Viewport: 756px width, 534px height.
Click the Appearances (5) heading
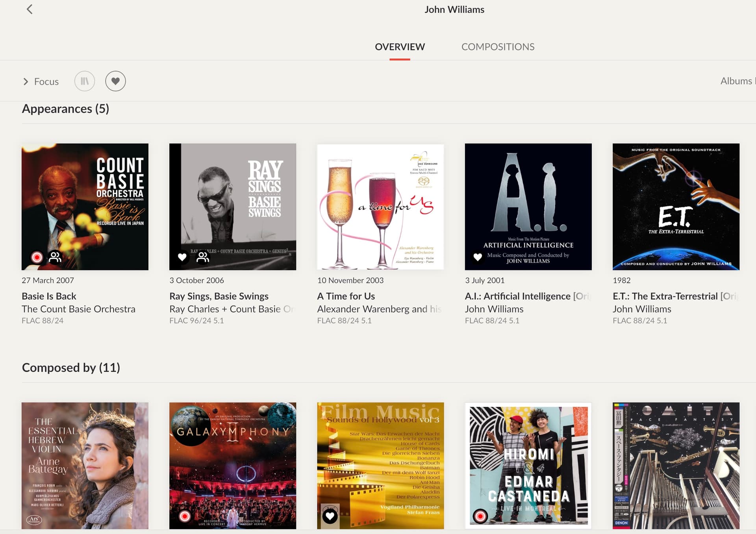[65, 109]
